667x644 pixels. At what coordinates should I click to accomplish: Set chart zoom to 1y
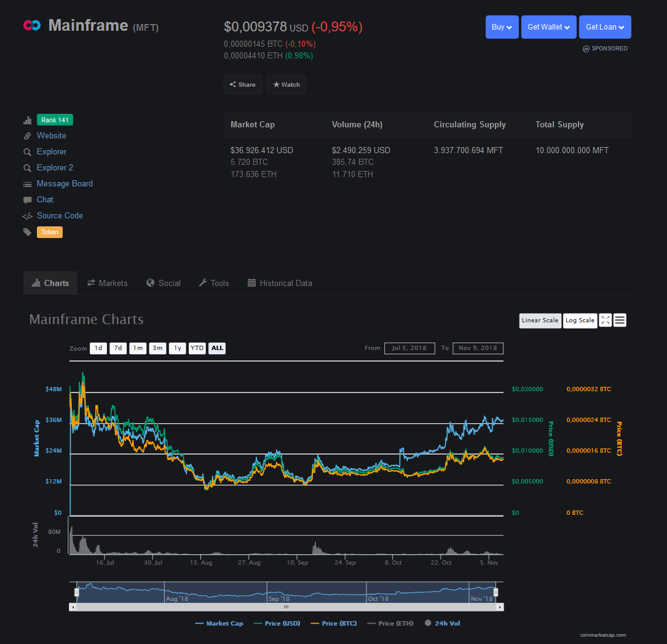coord(178,348)
